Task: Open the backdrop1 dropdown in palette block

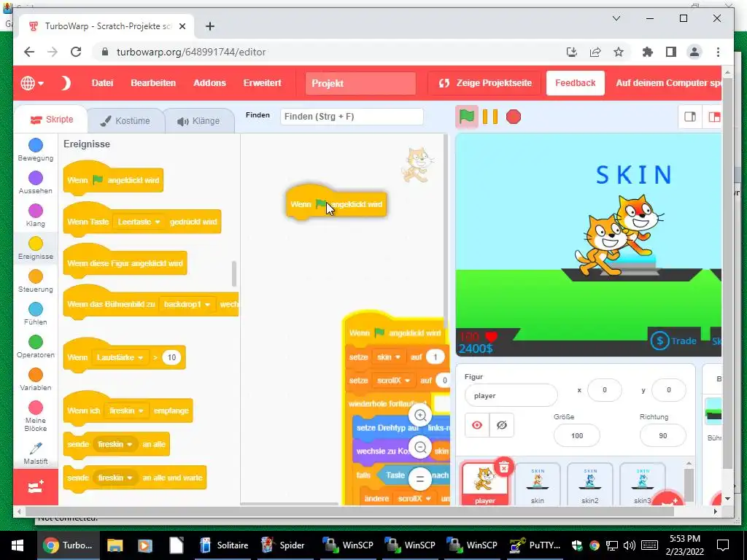Action: [187, 304]
